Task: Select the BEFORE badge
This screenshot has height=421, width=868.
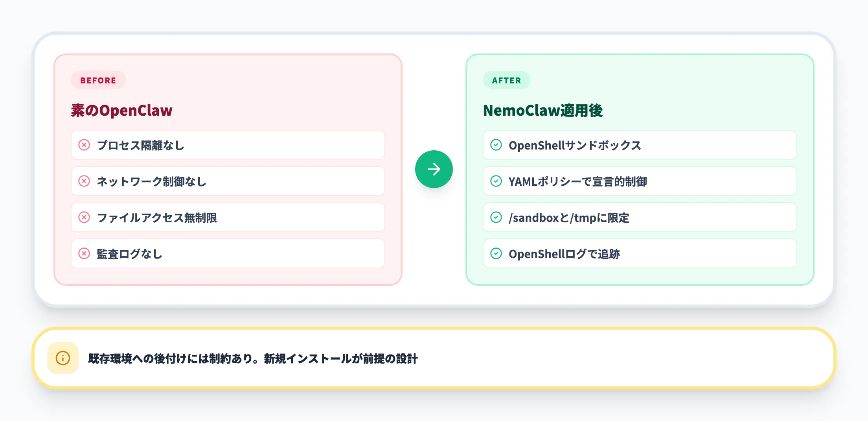Action: (x=98, y=80)
